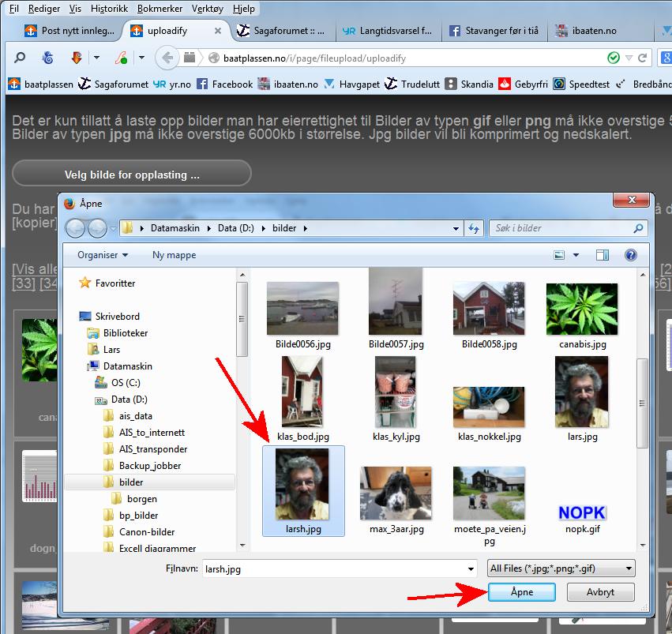The image size is (672, 634).
Task: Open the Skandia bookmark
Action: (469, 84)
